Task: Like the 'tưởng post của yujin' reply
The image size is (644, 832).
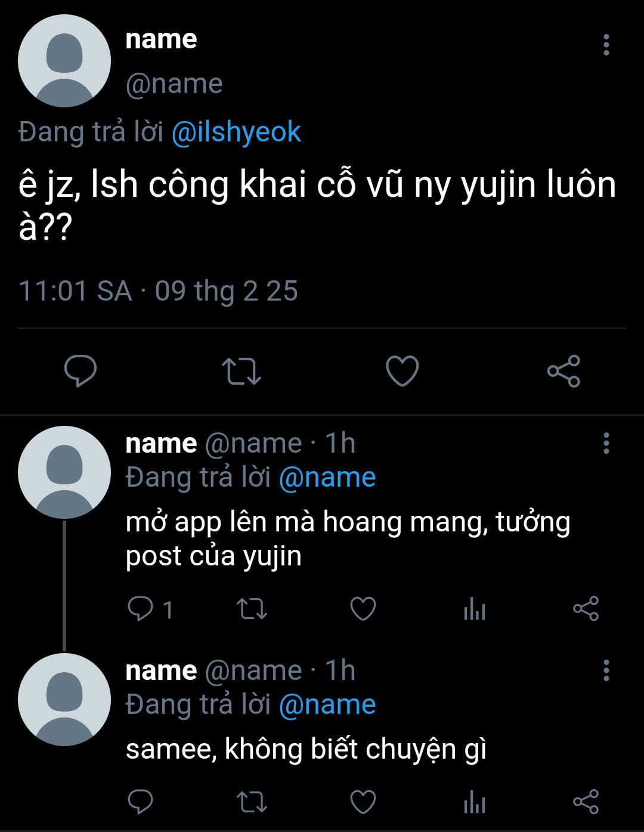Action: 363,609
